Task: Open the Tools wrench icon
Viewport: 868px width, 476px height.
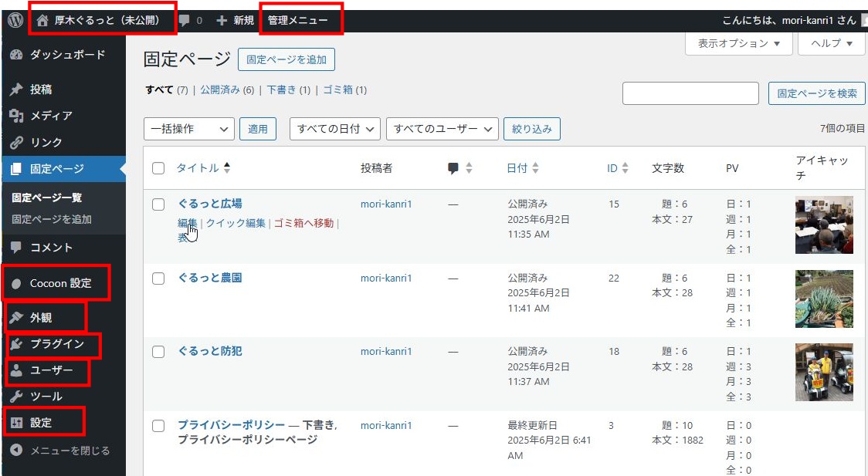Action: tap(16, 397)
